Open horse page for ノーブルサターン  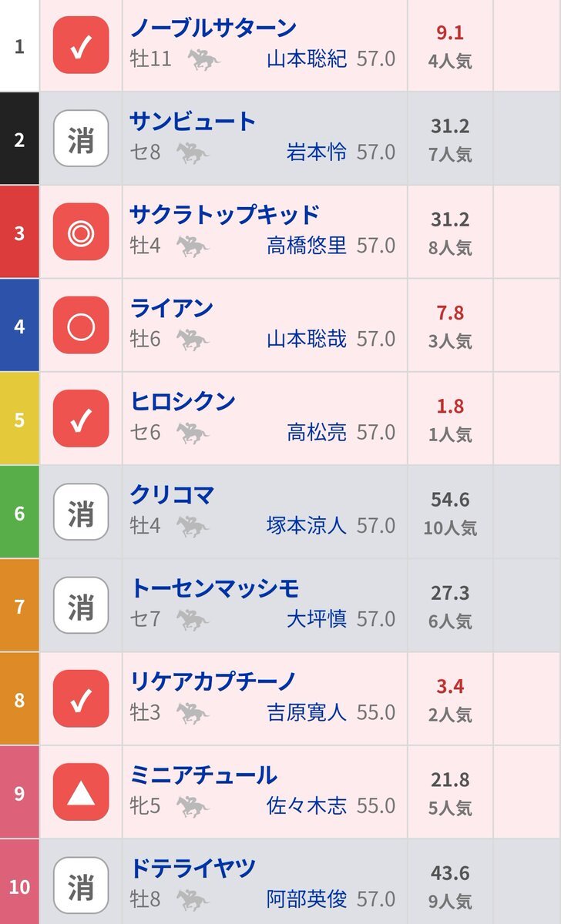click(213, 28)
